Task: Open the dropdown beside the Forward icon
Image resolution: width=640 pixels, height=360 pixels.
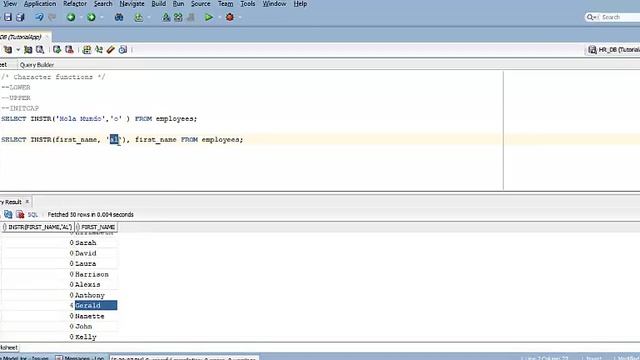Action: tap(102, 18)
